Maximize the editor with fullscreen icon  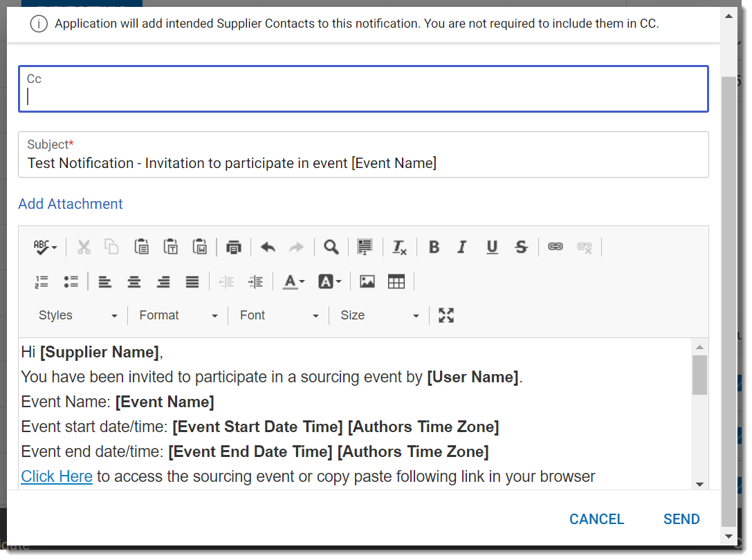446,315
